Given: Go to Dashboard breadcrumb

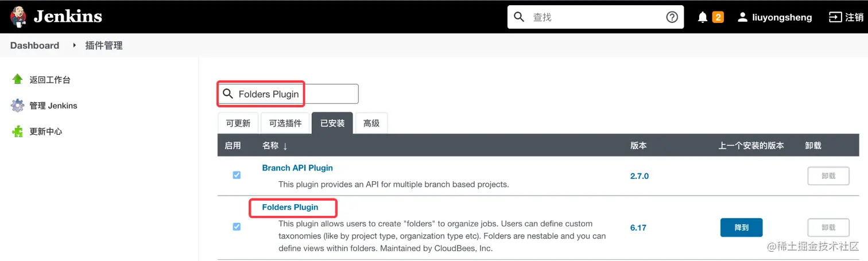Looking at the screenshot, I should 34,45.
